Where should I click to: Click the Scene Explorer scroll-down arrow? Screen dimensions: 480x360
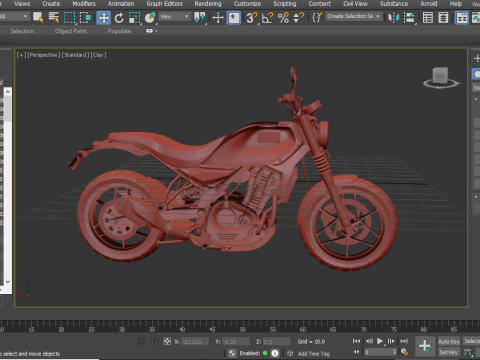[8, 282]
